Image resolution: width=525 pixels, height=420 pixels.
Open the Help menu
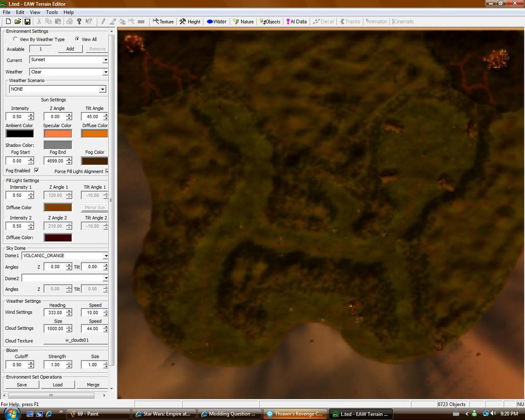(x=68, y=12)
